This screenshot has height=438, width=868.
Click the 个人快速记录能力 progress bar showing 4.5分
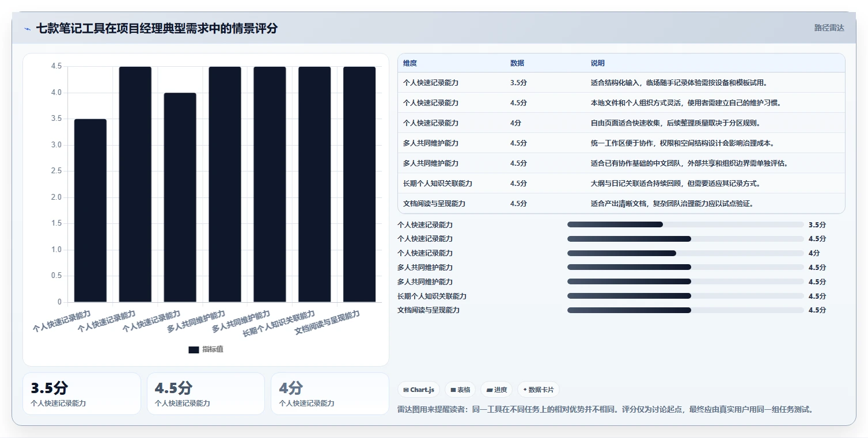(x=685, y=239)
